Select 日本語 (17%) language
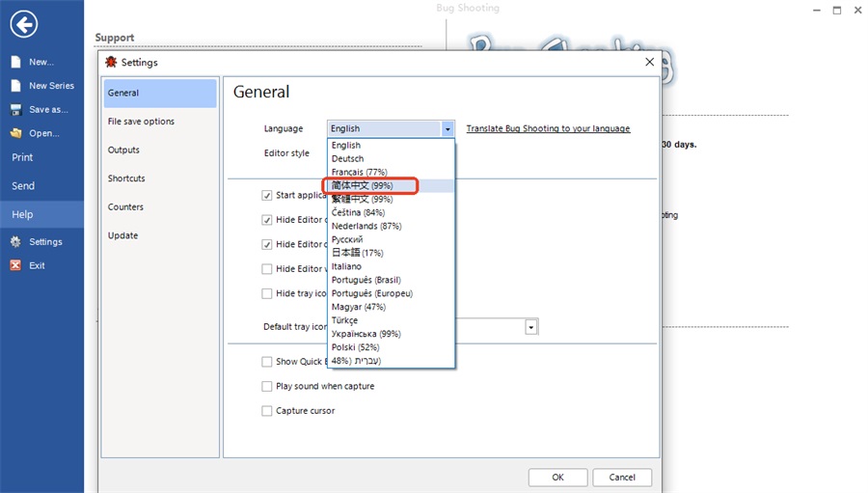868x493 pixels. tap(391, 253)
